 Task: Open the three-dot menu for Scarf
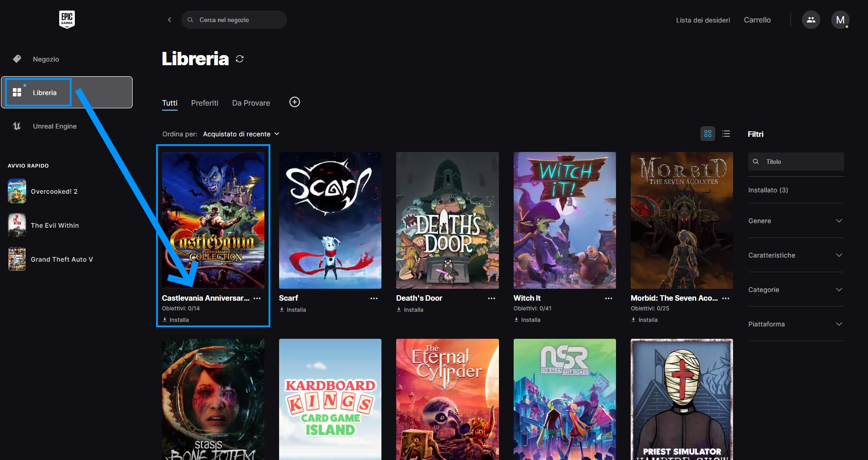(x=374, y=298)
